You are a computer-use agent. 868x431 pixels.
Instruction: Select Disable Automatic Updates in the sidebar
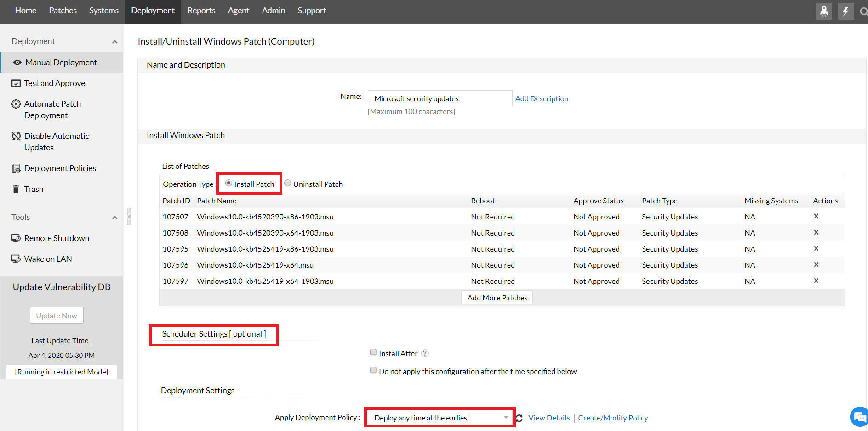tap(57, 136)
